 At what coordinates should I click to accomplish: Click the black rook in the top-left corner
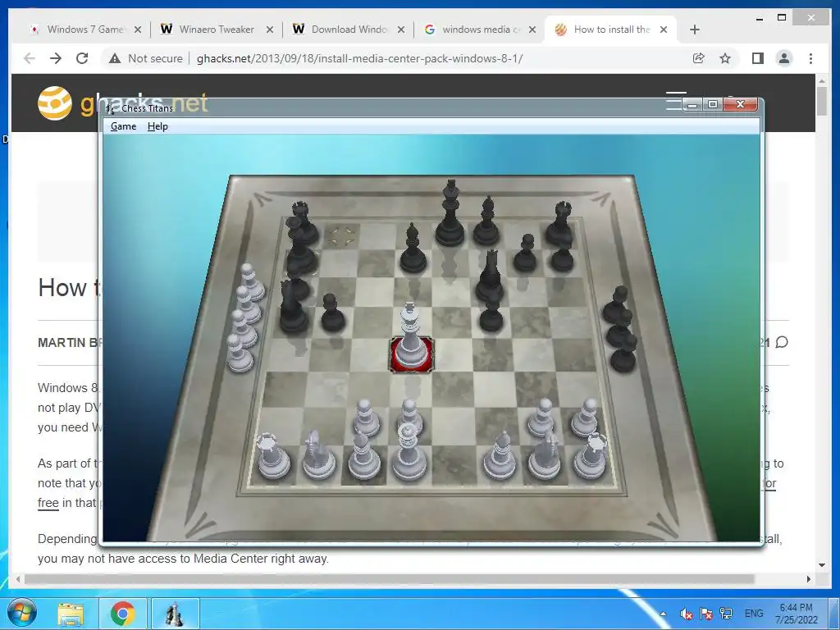[x=304, y=223]
